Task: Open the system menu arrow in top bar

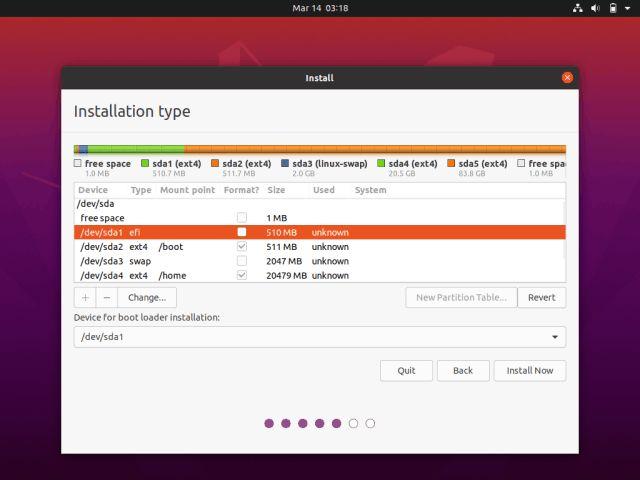Action: click(x=627, y=8)
